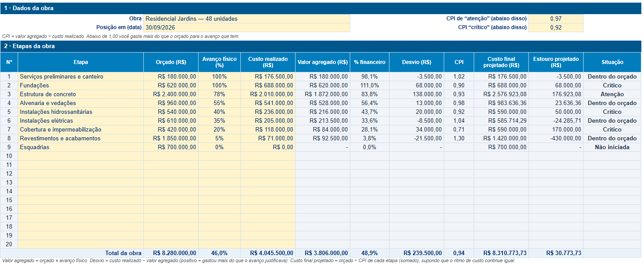Select the total projected overrun R$ 30.773,73
644x267 pixels.
pyautogui.click(x=556, y=253)
